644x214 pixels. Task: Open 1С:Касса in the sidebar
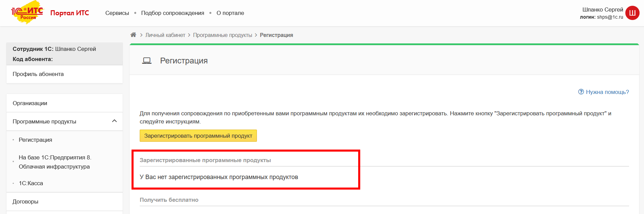pyautogui.click(x=31, y=183)
